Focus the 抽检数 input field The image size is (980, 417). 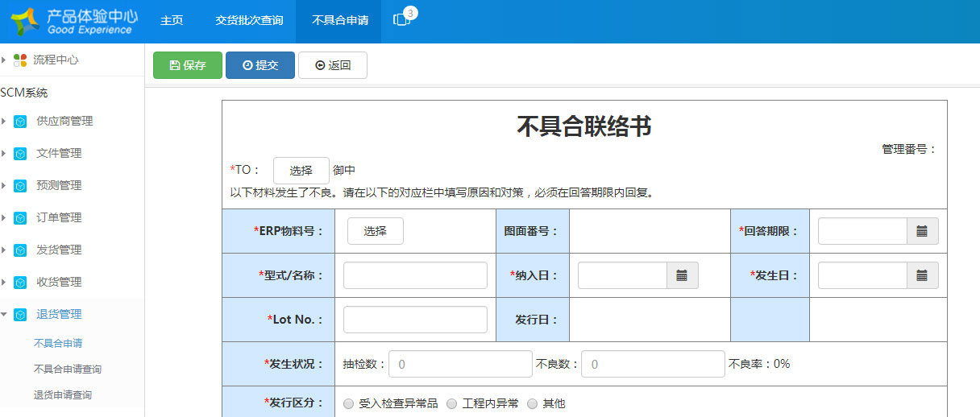460,364
